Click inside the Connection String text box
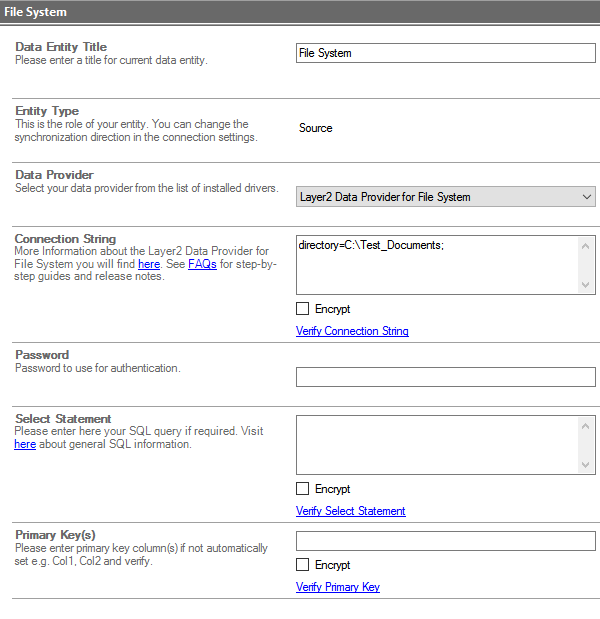 point(436,265)
